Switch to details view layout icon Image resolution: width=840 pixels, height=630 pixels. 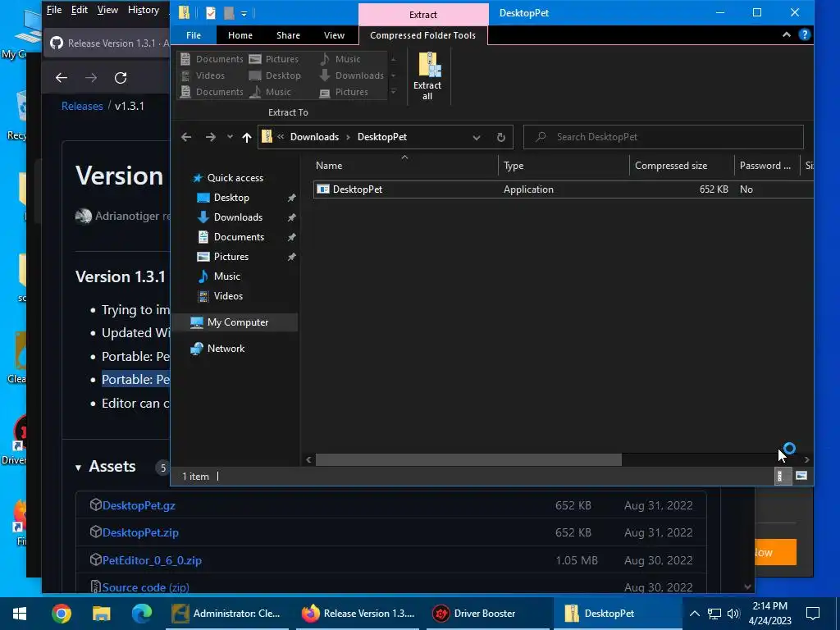point(781,476)
